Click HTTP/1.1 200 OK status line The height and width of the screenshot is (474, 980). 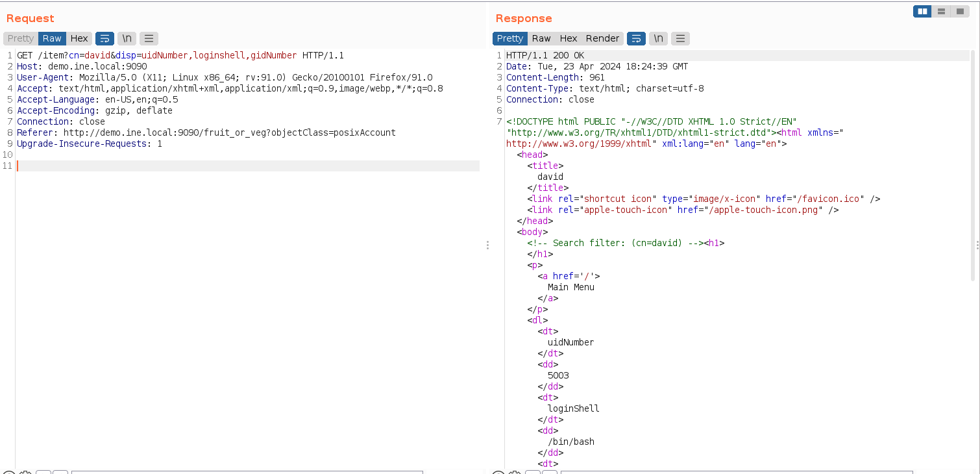(545, 55)
